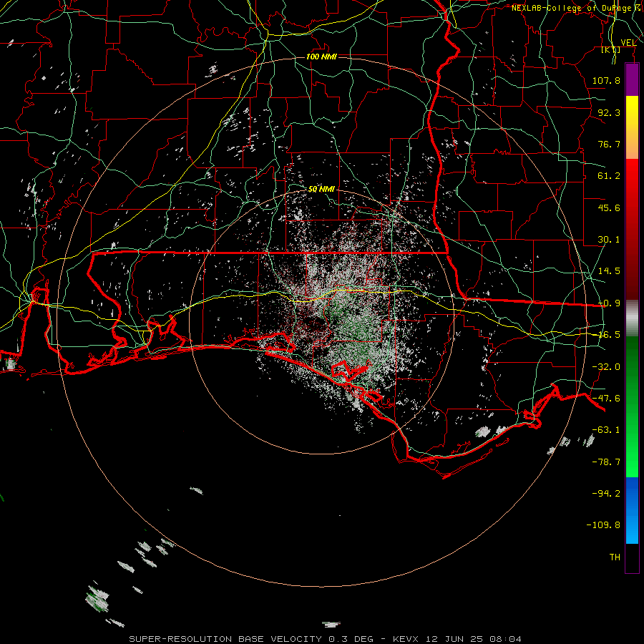Image resolution: width=644 pixels, height=644 pixels.
Task: Select the -32.0 velocity scale label
Action: [606, 367]
